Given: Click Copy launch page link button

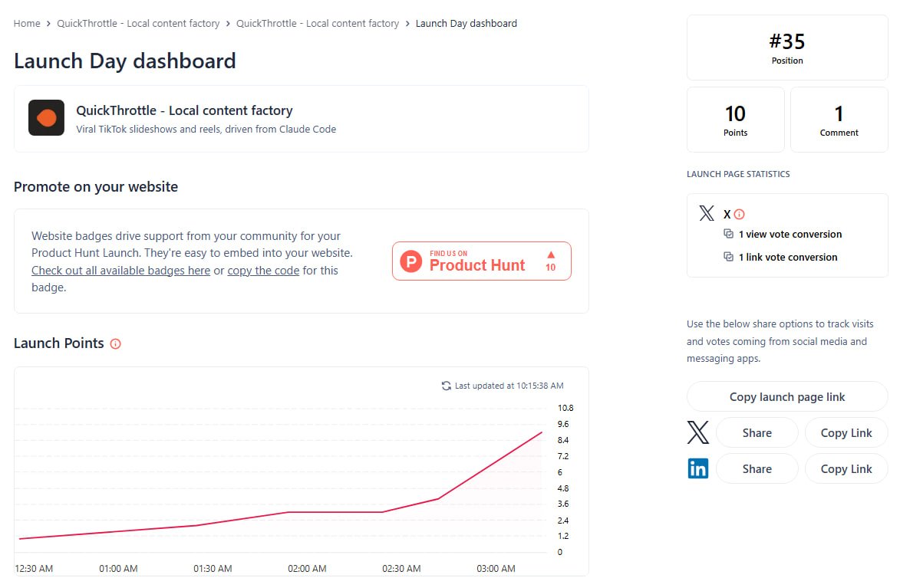Looking at the screenshot, I should [x=787, y=396].
